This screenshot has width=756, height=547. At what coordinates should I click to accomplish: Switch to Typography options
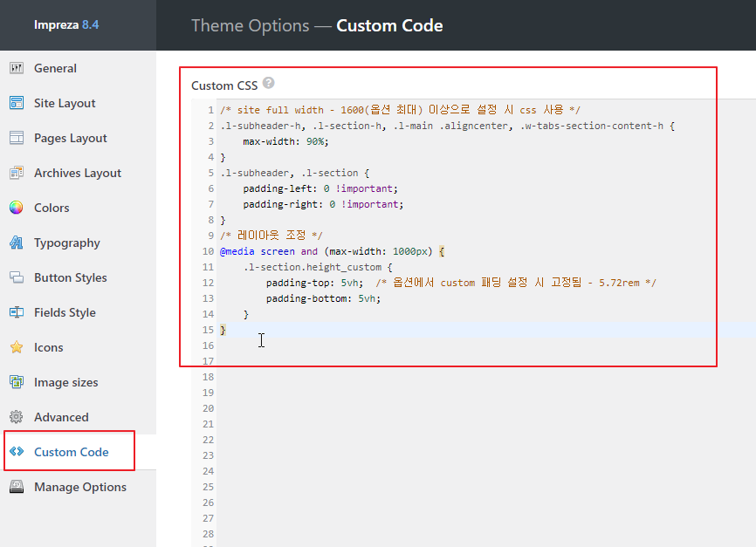pyautogui.click(x=67, y=243)
